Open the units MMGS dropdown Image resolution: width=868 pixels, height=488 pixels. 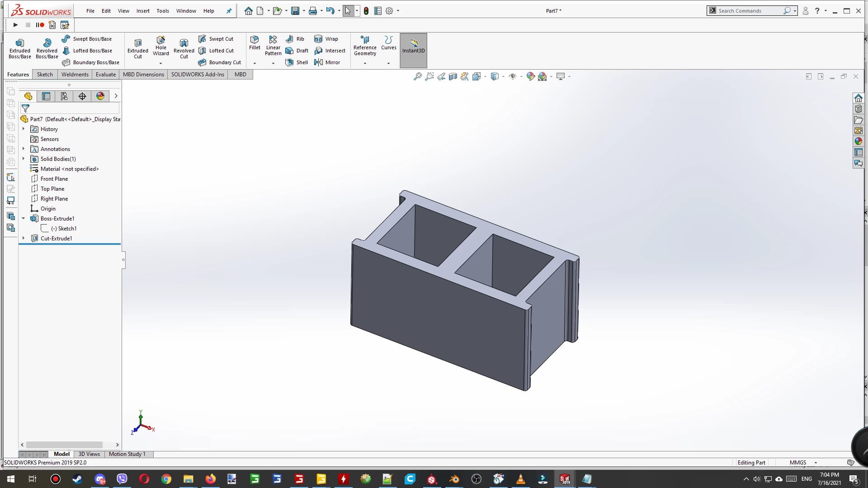pos(816,463)
